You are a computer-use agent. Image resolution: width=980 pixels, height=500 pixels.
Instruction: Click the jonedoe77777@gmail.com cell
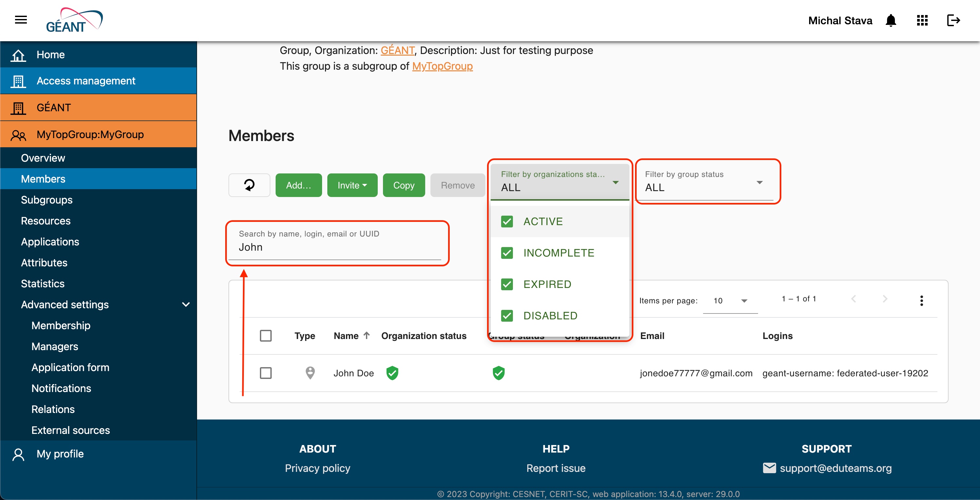pos(696,373)
